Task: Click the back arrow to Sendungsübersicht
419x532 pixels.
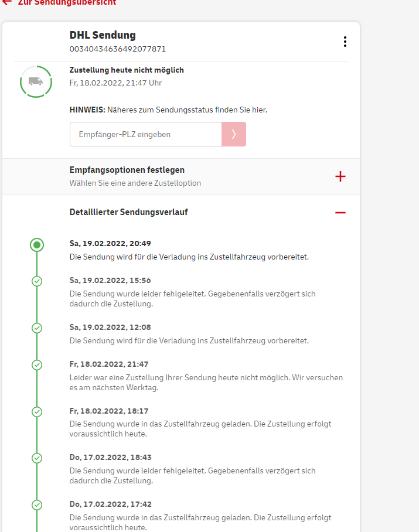Action: tap(7, 2)
